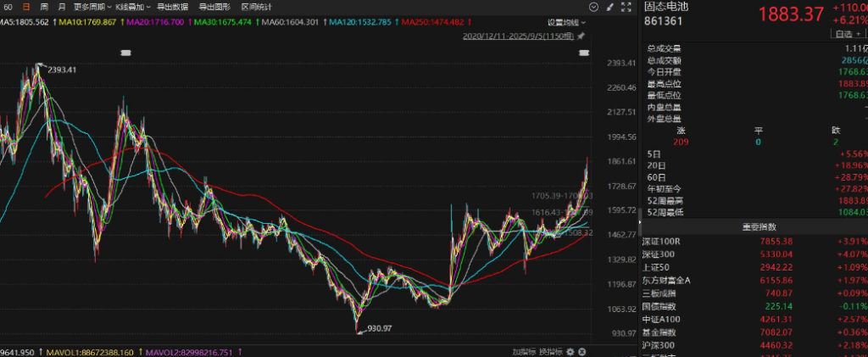Enter fullscreen chart mode icon

click(x=626, y=7)
